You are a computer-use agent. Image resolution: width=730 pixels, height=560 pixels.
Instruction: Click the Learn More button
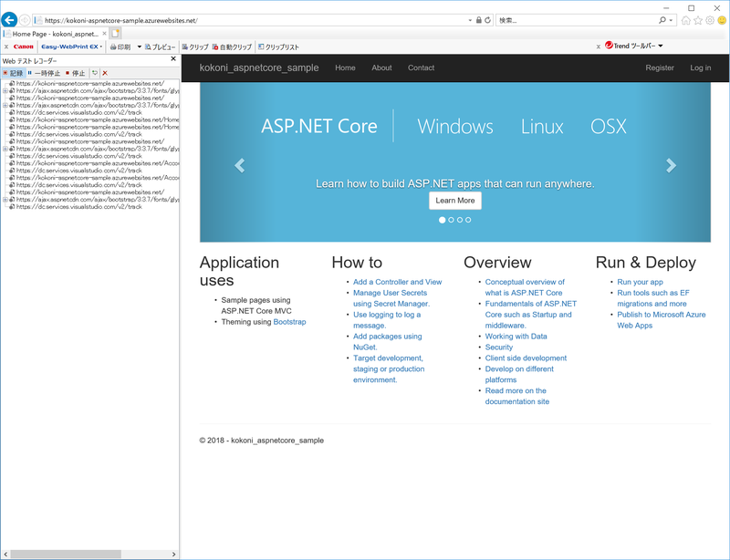point(454,201)
